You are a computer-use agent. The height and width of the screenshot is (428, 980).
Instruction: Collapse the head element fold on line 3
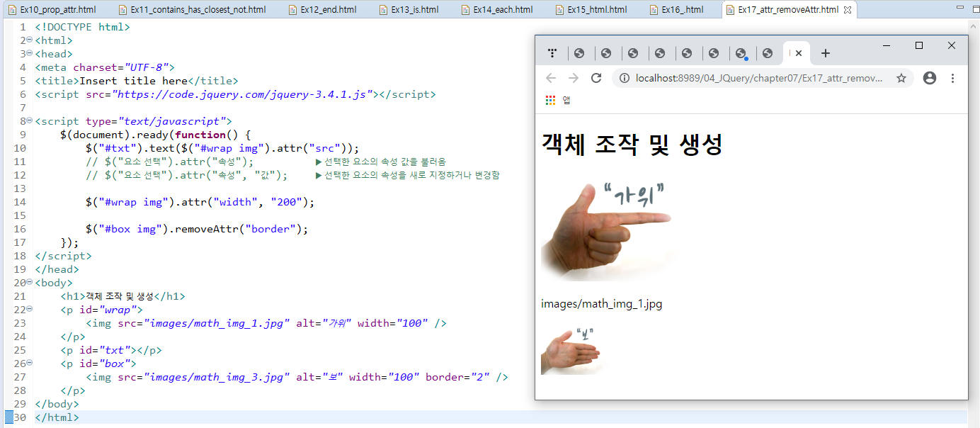[x=29, y=54]
